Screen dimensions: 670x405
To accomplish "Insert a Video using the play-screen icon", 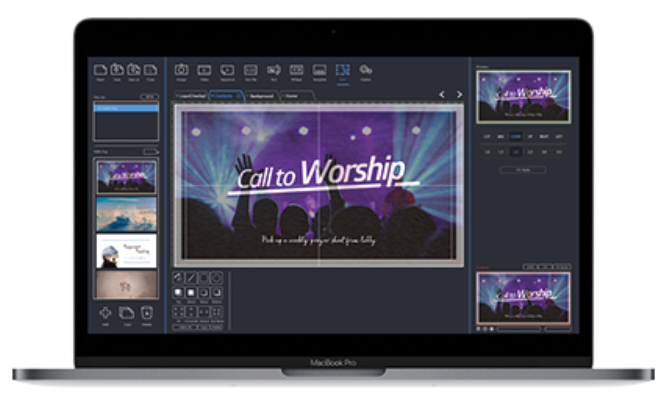I will pos(204,70).
